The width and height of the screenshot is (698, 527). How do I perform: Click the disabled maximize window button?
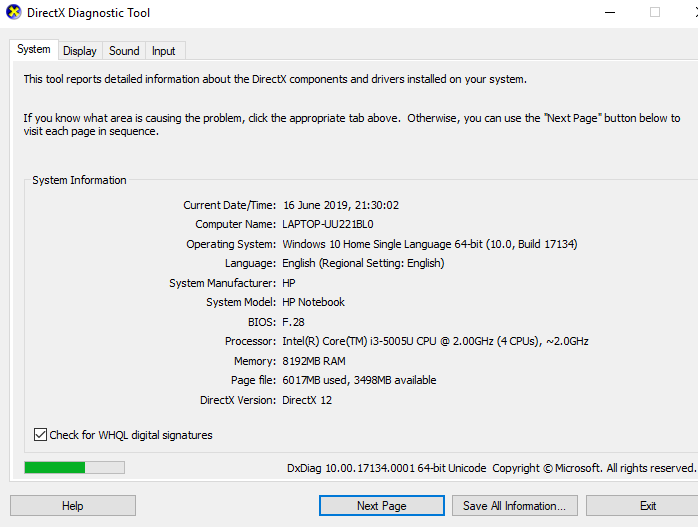[x=655, y=12]
